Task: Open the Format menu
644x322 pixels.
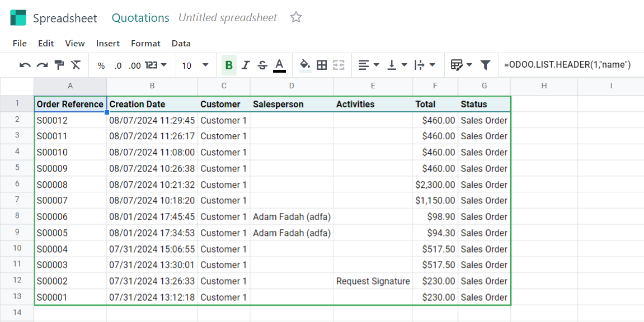Action: coord(146,44)
